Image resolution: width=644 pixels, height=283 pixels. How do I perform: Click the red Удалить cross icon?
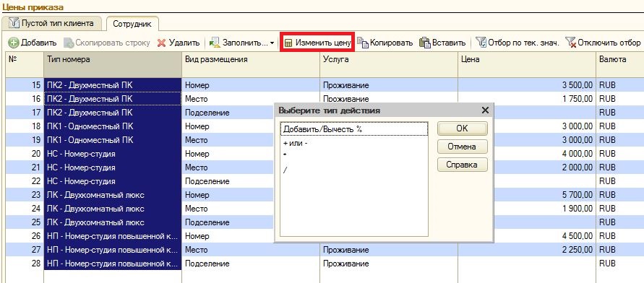(162, 43)
